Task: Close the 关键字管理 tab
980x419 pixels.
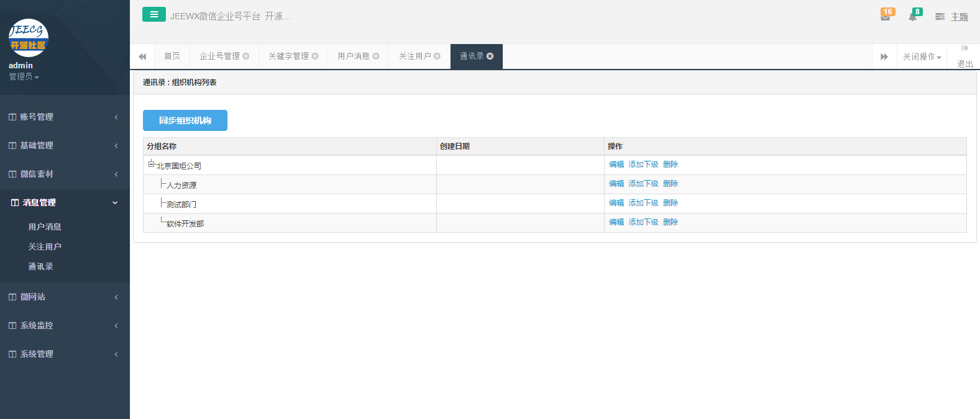Action: (315, 56)
